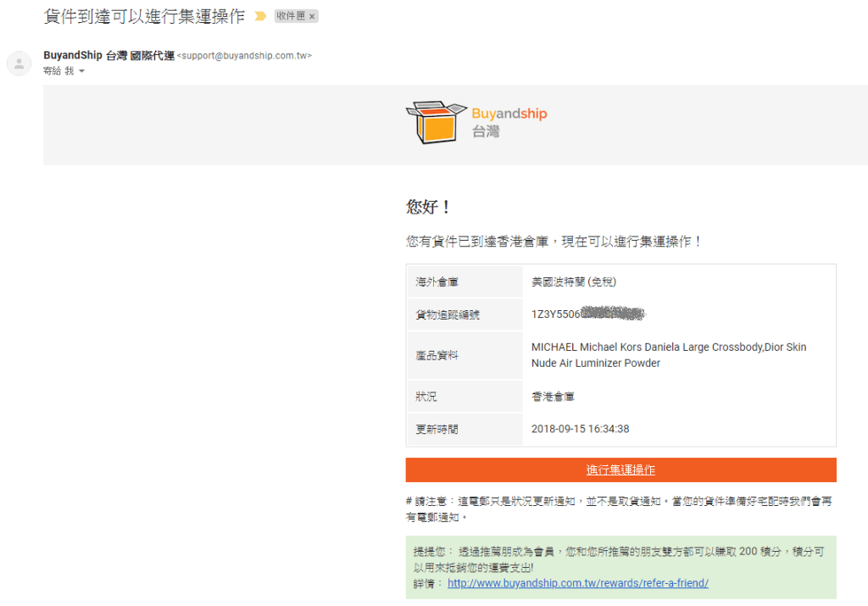This screenshot has height=606, width=868.
Task: Expand recipient details arrow next to 寄給 我
Action: coord(81,71)
